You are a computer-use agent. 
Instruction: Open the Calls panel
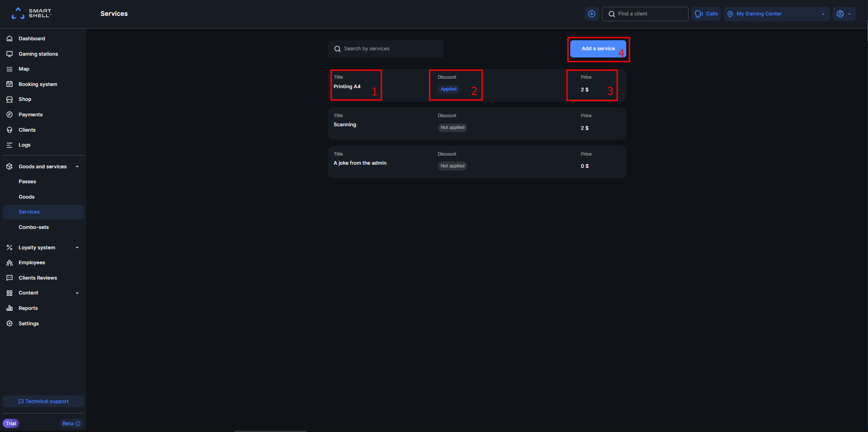coord(706,14)
